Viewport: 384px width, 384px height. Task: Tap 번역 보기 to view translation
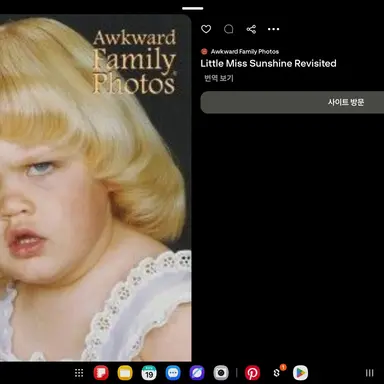tap(219, 78)
